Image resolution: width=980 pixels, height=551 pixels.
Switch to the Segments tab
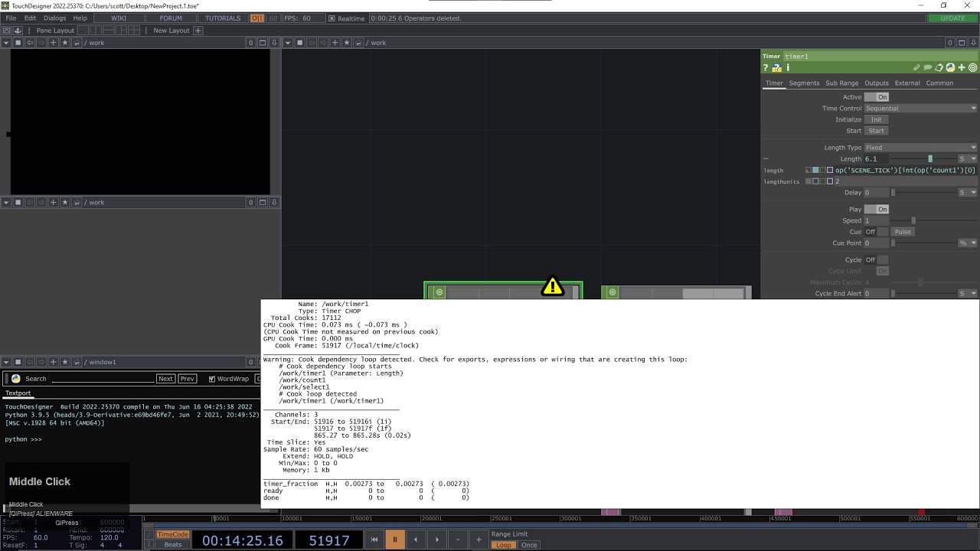point(804,83)
